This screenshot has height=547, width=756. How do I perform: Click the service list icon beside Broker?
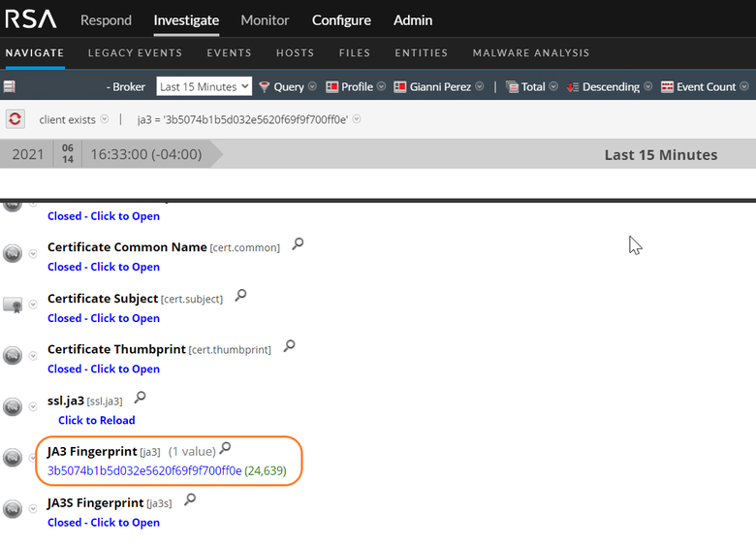point(10,87)
